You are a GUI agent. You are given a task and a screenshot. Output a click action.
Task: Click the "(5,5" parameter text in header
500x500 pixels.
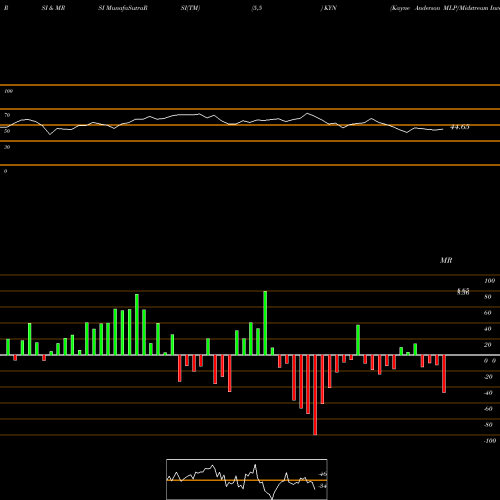coord(257,8)
